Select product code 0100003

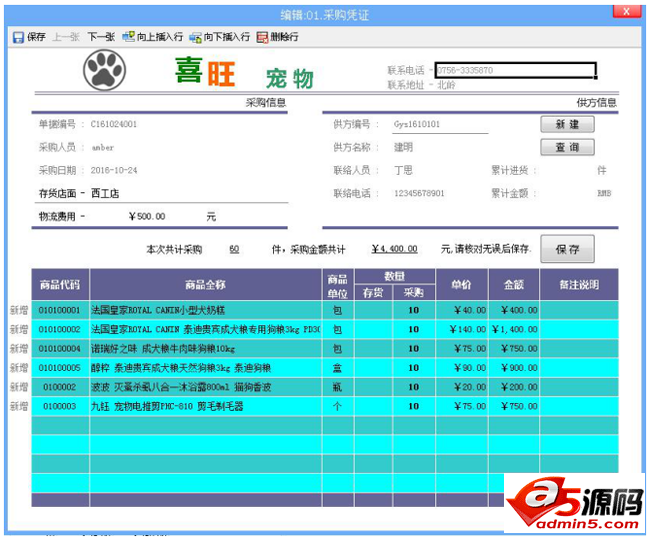pyautogui.click(x=59, y=406)
